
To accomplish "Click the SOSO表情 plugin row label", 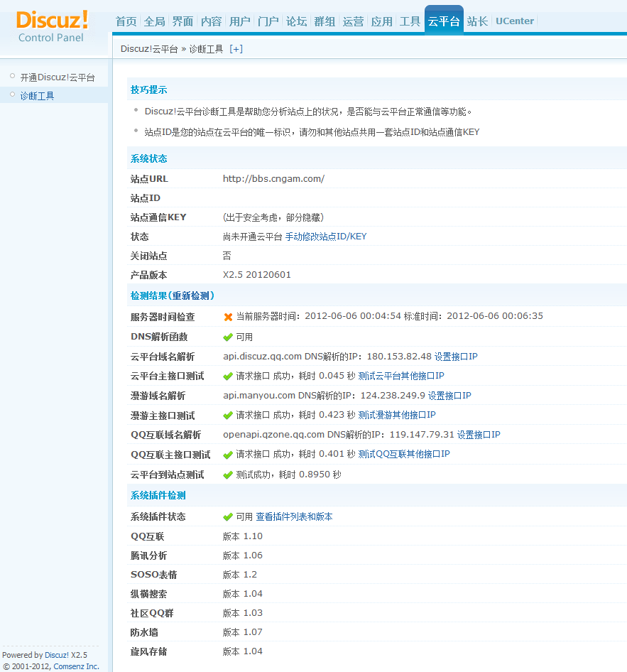I will (154, 575).
